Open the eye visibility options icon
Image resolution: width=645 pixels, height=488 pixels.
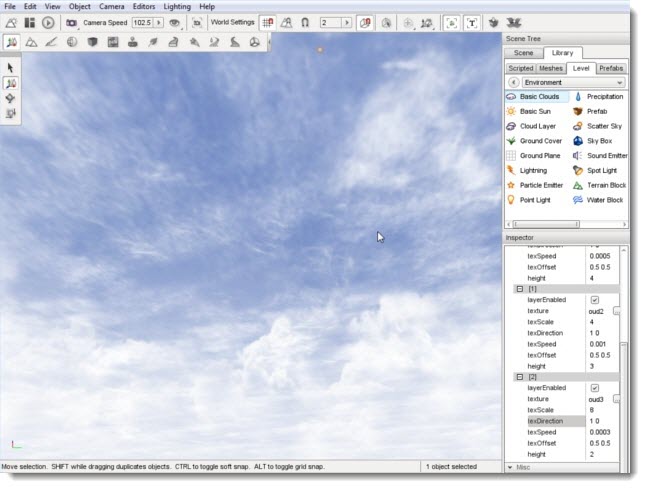tap(175, 23)
